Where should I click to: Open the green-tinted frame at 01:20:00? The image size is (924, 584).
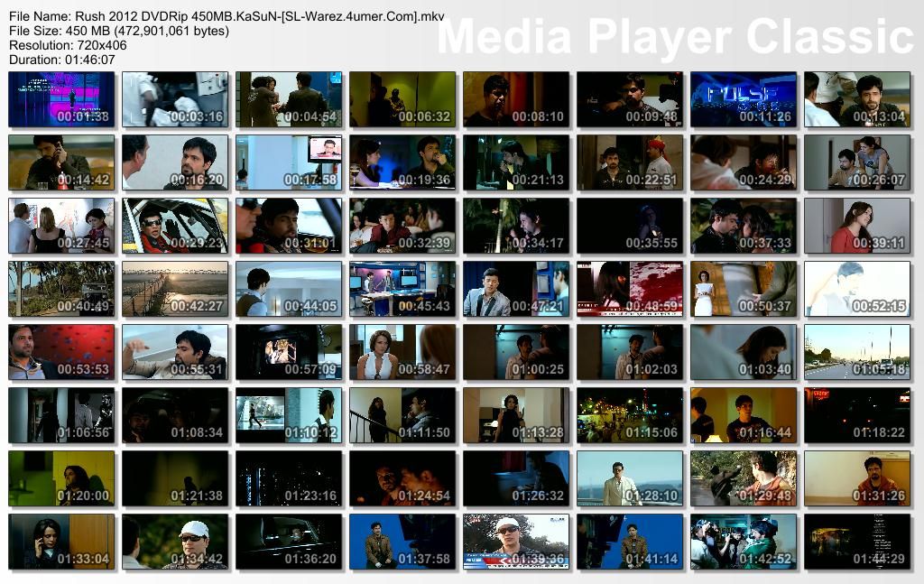click(61, 478)
